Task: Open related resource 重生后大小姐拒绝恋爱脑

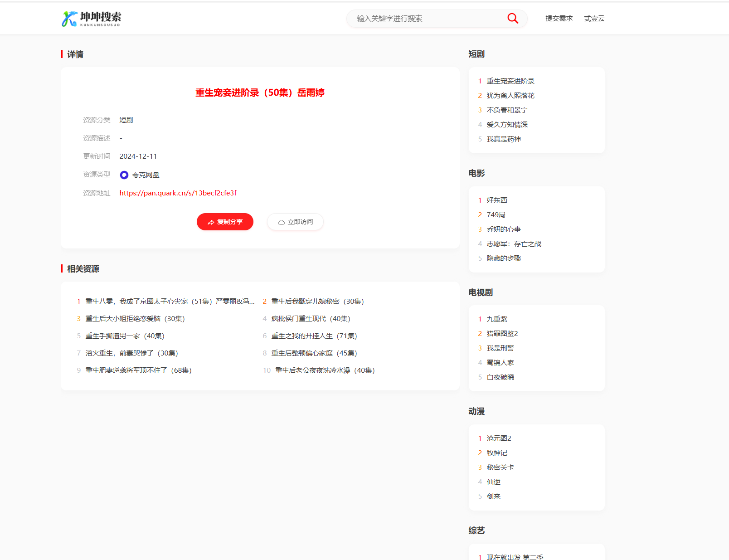Action: click(x=135, y=319)
